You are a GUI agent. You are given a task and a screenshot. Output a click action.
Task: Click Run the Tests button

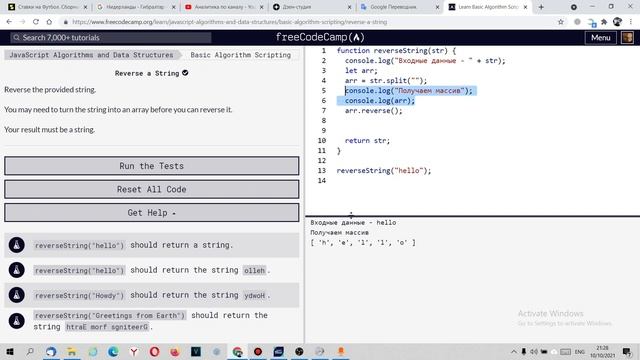[151, 166]
